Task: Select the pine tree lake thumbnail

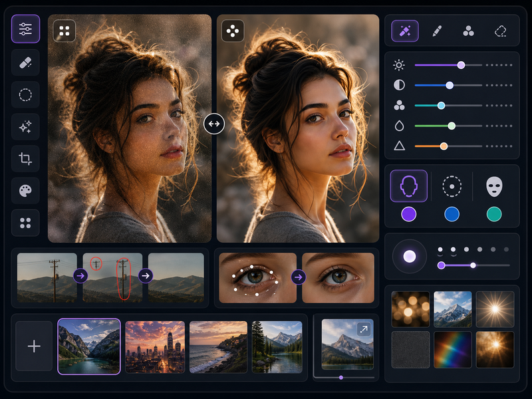Action: point(277,346)
